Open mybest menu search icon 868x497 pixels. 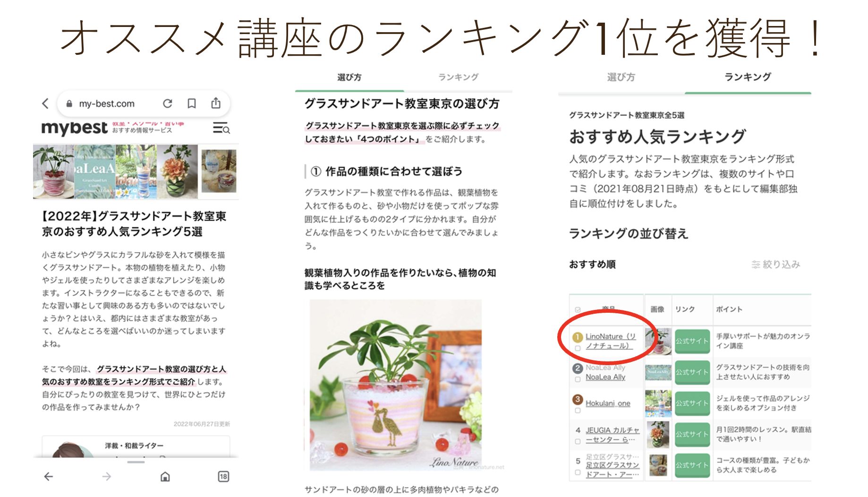click(221, 128)
